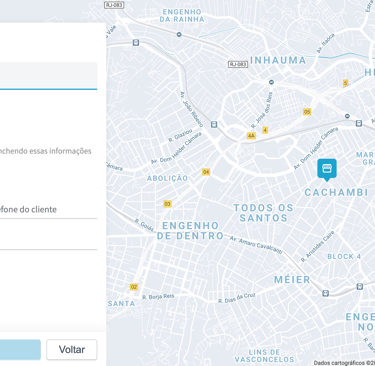Image resolution: width=375 pixels, height=366 pixels.
Task: Click the light blue button beside Voltar
Action: point(20,349)
